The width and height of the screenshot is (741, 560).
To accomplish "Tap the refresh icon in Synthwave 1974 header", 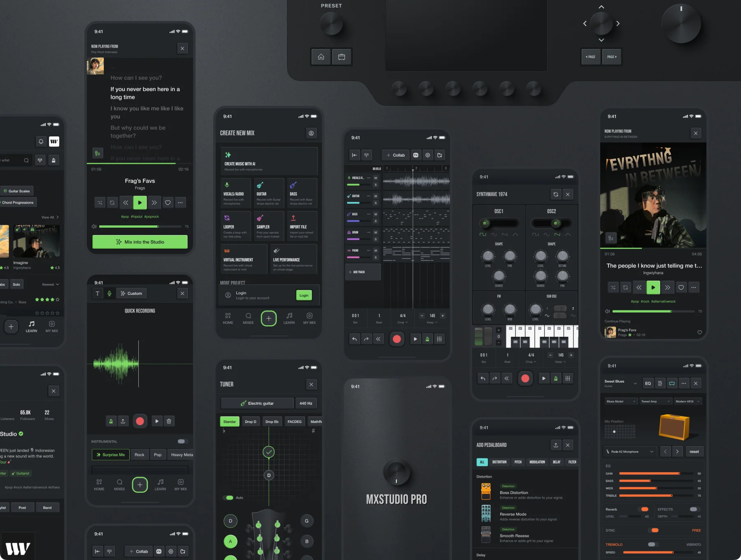I will click(556, 194).
